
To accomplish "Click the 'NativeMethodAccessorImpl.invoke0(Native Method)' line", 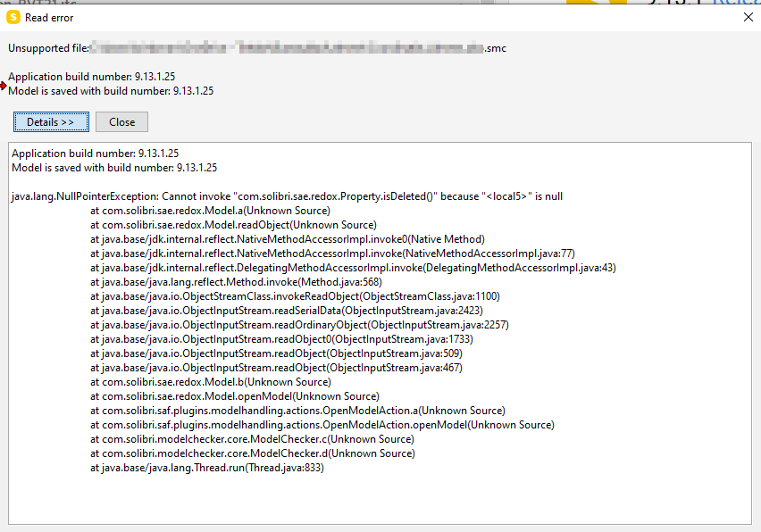I will point(288,239).
